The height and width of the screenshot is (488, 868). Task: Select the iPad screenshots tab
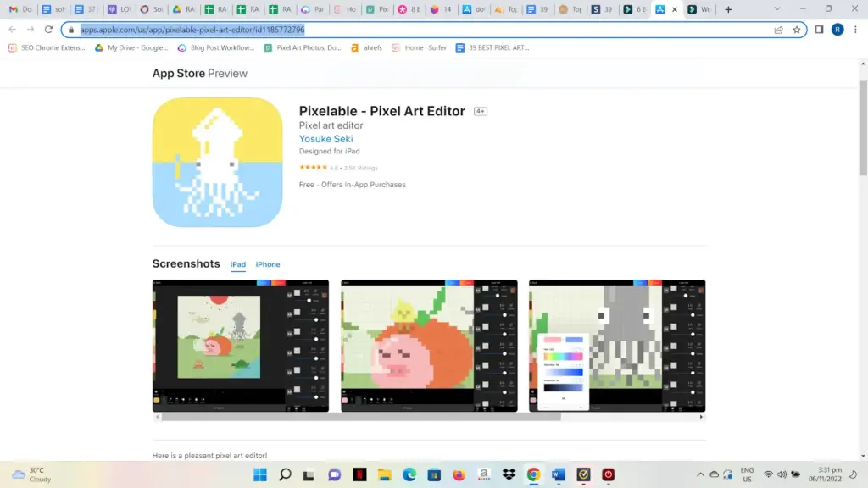click(x=238, y=264)
